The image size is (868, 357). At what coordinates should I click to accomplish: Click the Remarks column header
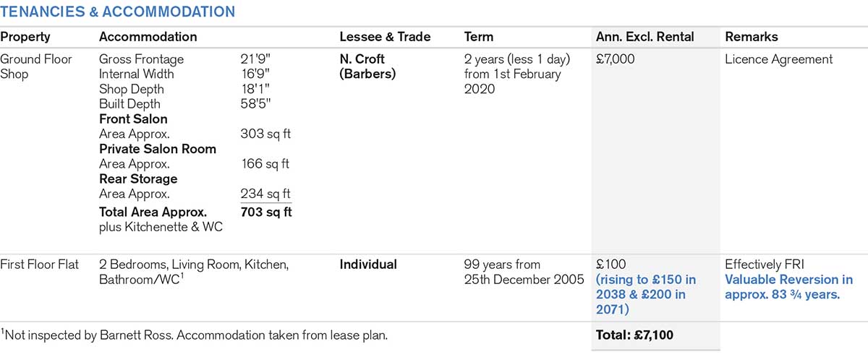(750, 37)
